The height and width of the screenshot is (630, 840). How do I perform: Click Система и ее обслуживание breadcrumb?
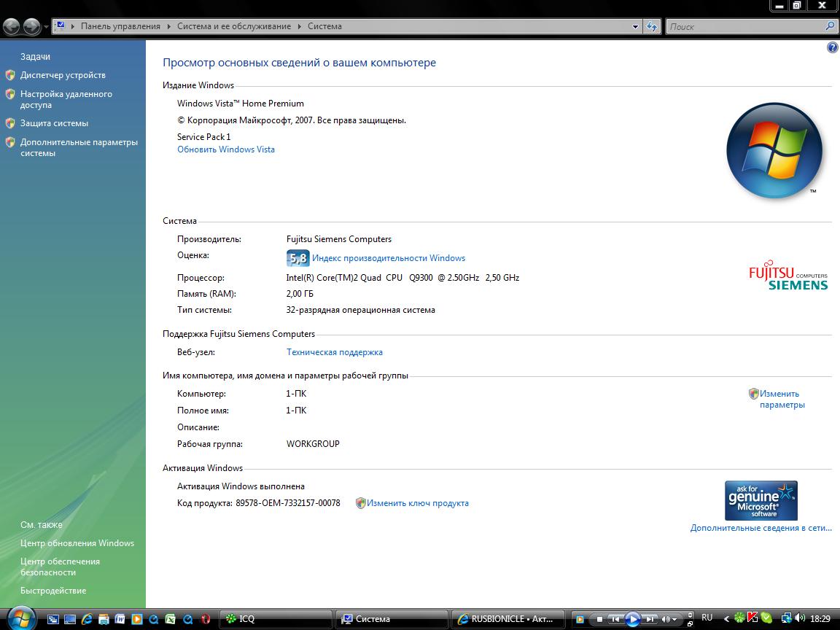[234, 26]
